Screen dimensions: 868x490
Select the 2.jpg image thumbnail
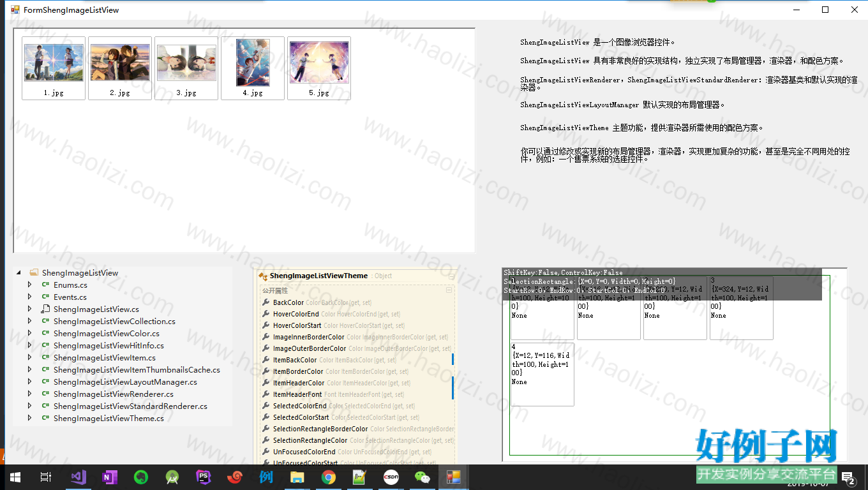pos(120,68)
